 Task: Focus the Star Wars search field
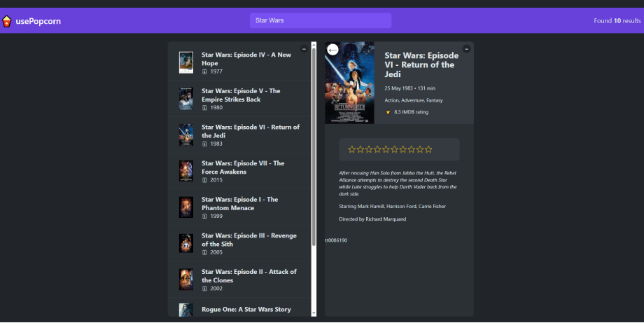[x=321, y=20]
